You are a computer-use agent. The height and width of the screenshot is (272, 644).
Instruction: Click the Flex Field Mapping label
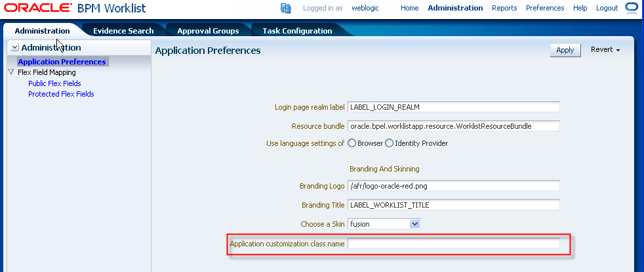(x=47, y=72)
